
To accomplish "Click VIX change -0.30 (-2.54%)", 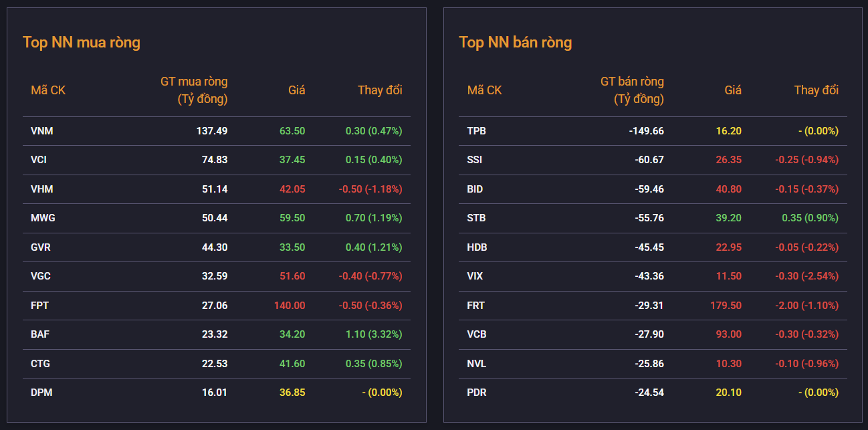I will coord(806,276).
